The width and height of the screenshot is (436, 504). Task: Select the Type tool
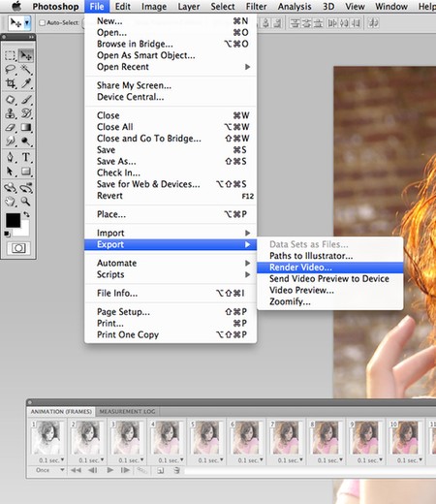click(26, 157)
